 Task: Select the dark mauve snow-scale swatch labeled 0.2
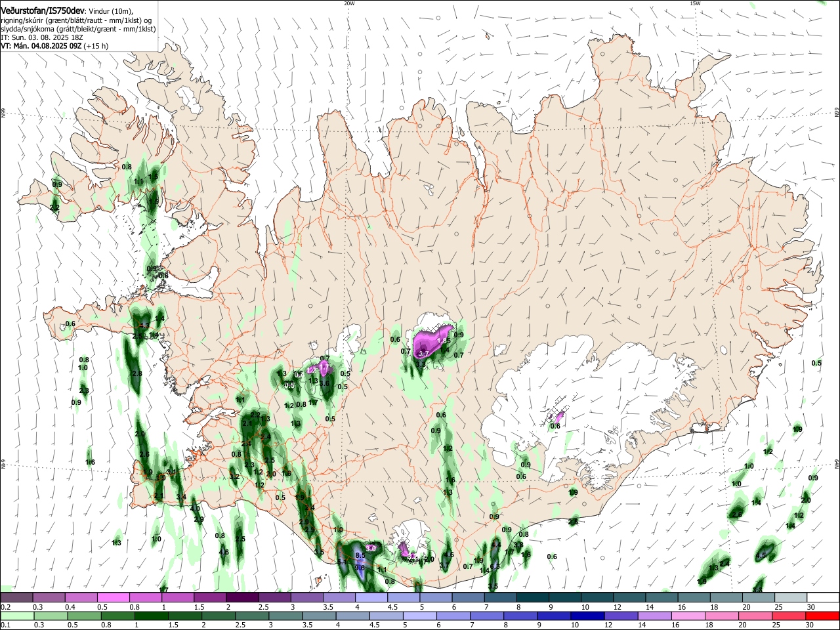click(16, 598)
